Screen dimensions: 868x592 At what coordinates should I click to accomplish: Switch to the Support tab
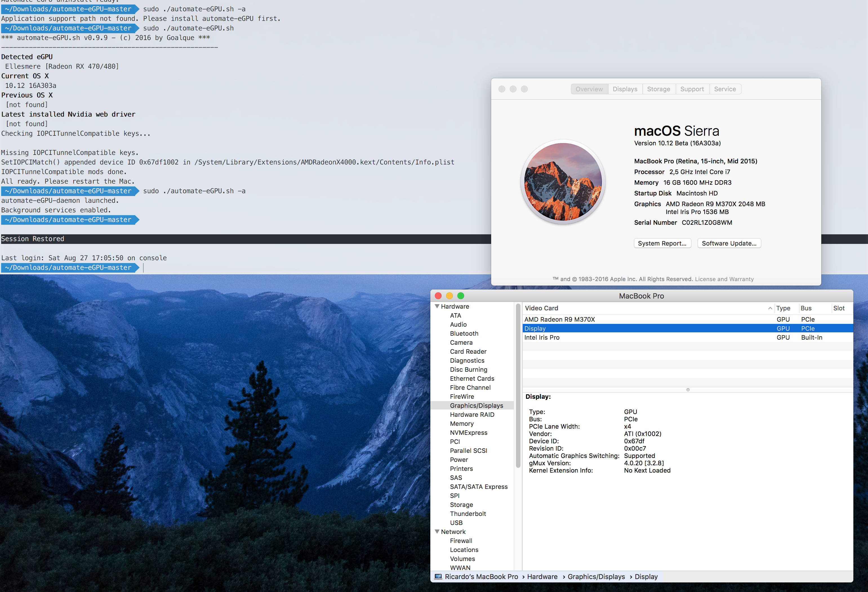[692, 89]
